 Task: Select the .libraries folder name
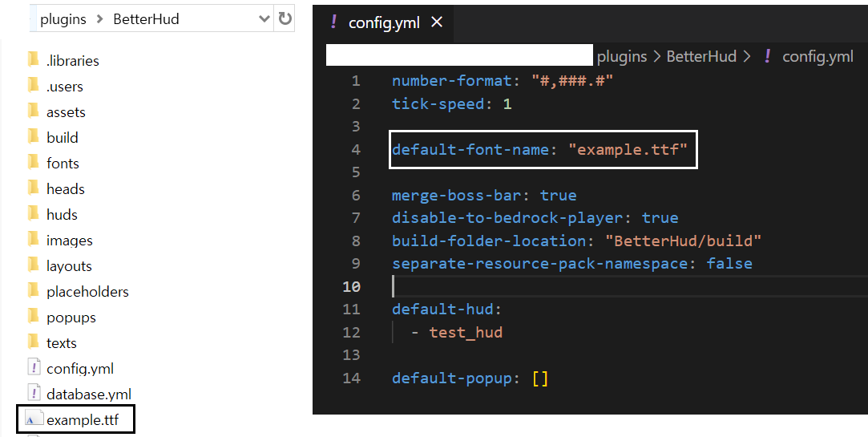point(72,60)
